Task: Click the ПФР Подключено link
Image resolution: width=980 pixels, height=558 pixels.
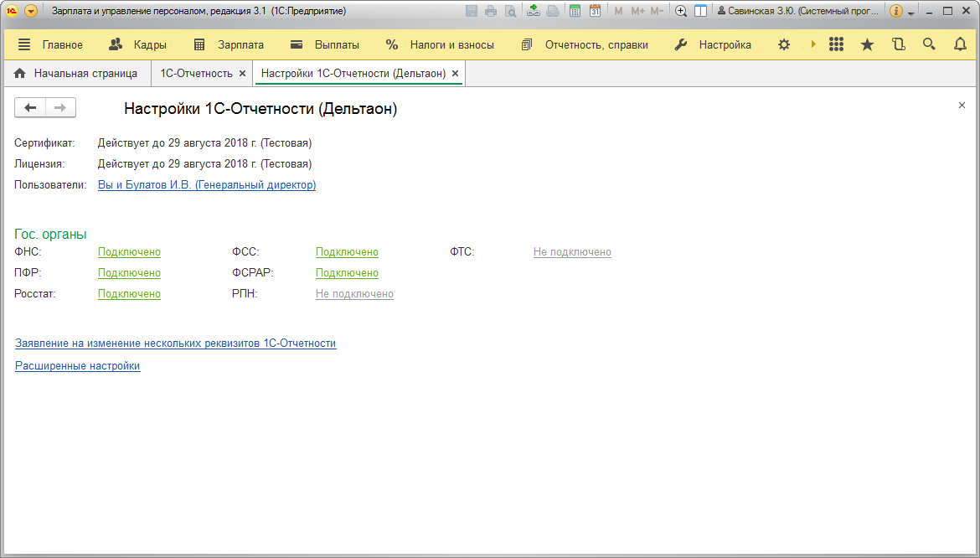Action: [x=129, y=273]
